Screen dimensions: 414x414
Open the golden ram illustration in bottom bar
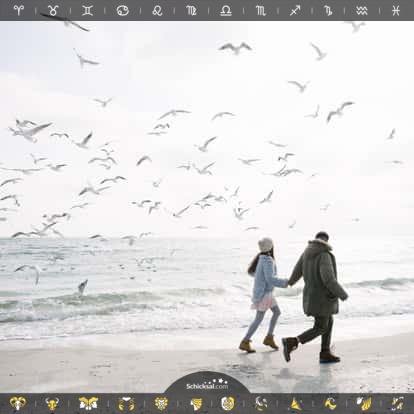tap(18, 403)
